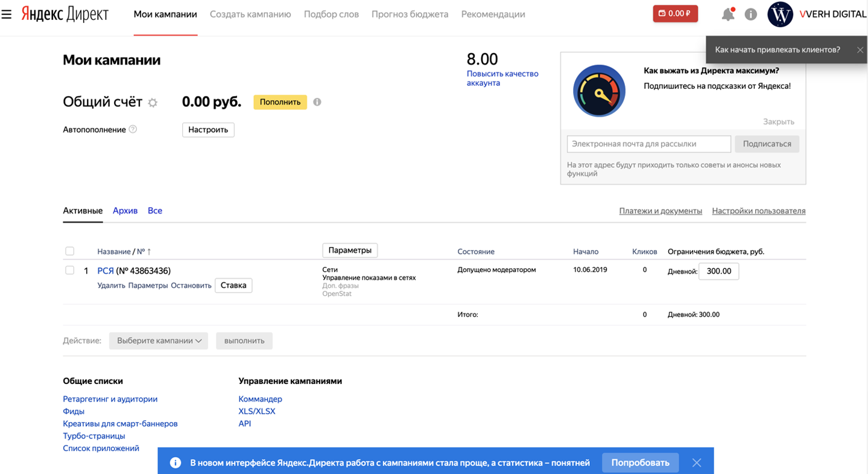Open the hamburger menu icon

pyautogui.click(x=7, y=14)
